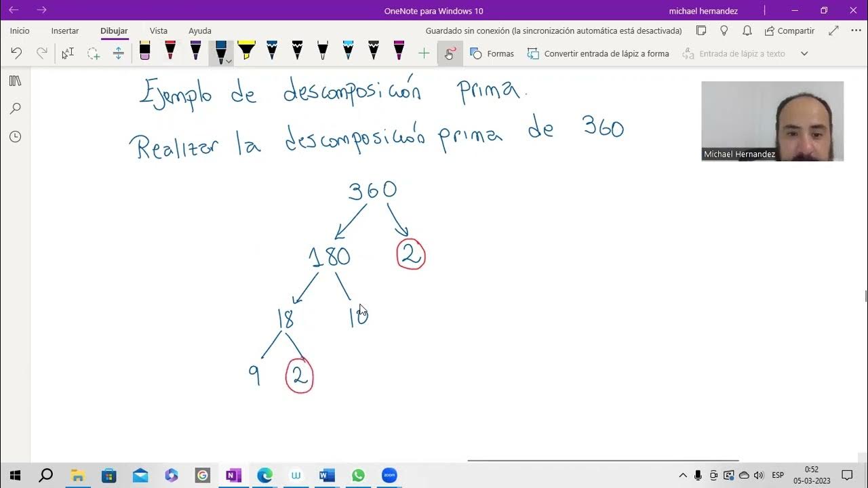This screenshot has height=488, width=868.
Task: Select the magenta pen
Action: point(399,51)
